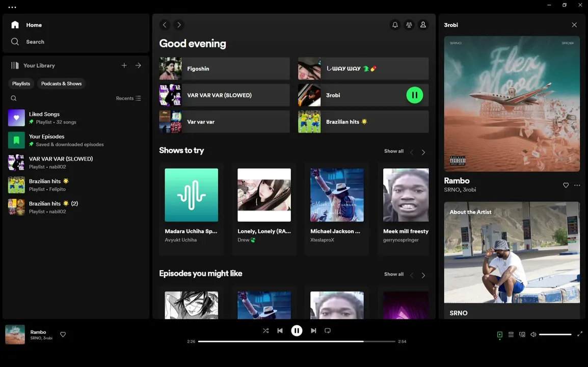This screenshot has height=367, width=588.
Task: Open the user profile menu
Action: (x=423, y=25)
